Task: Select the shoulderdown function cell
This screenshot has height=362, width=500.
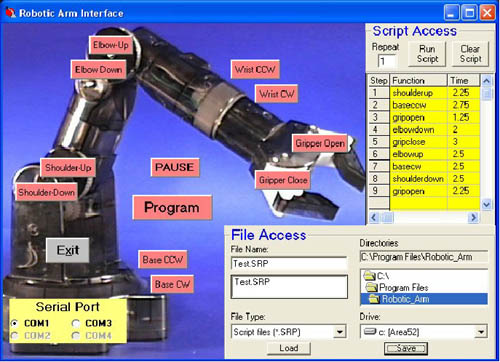Action: tap(418, 179)
